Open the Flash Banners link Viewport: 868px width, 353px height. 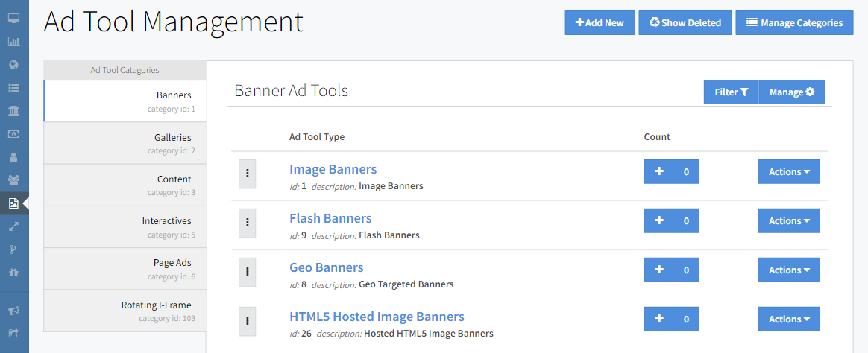coord(330,218)
